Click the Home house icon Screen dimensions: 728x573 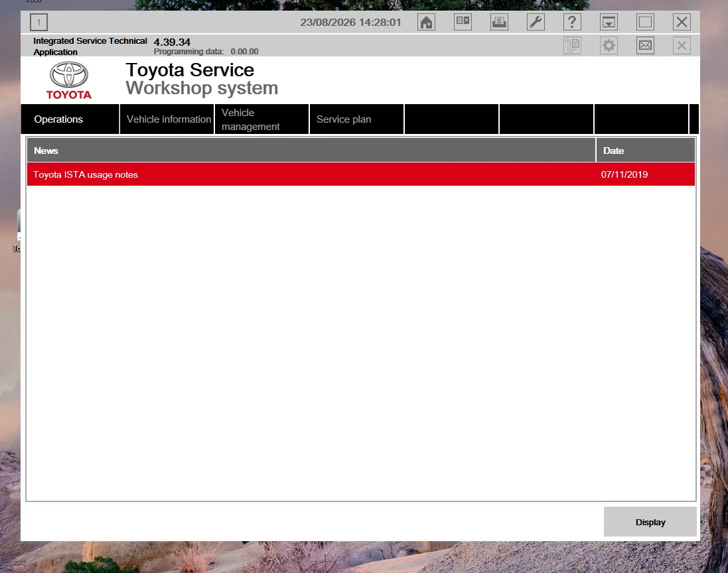pos(426,22)
